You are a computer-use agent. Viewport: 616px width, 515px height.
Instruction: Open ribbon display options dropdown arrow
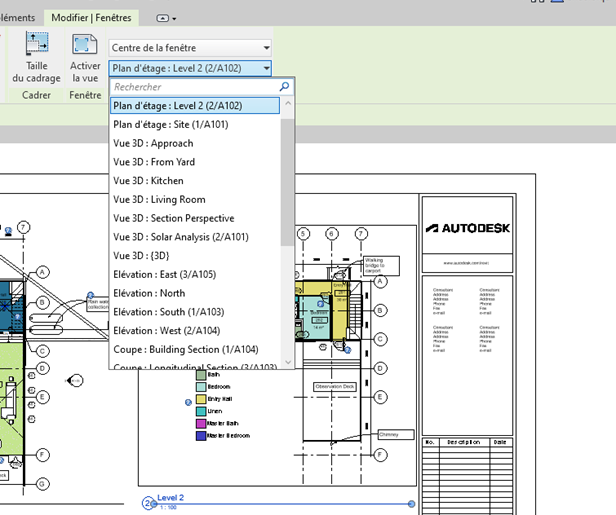[175, 18]
